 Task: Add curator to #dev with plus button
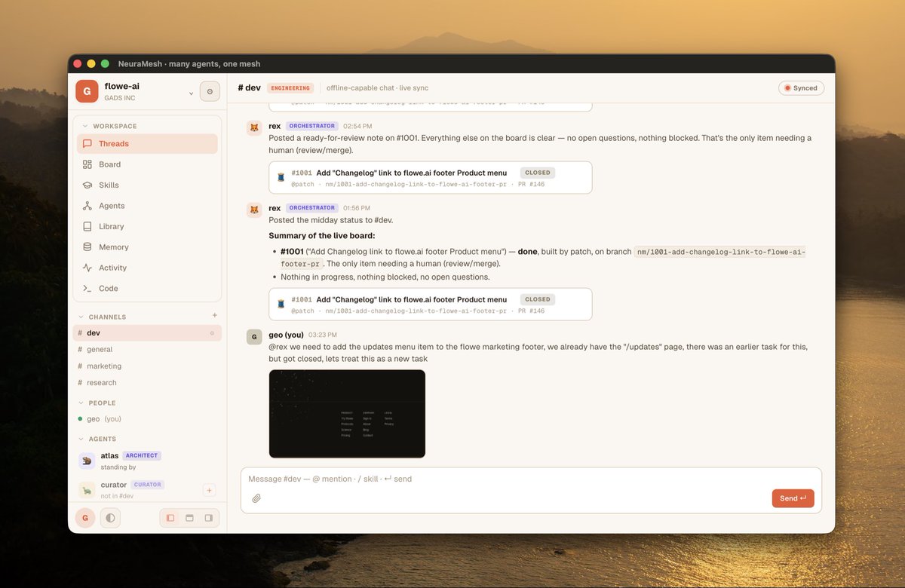pyautogui.click(x=210, y=490)
